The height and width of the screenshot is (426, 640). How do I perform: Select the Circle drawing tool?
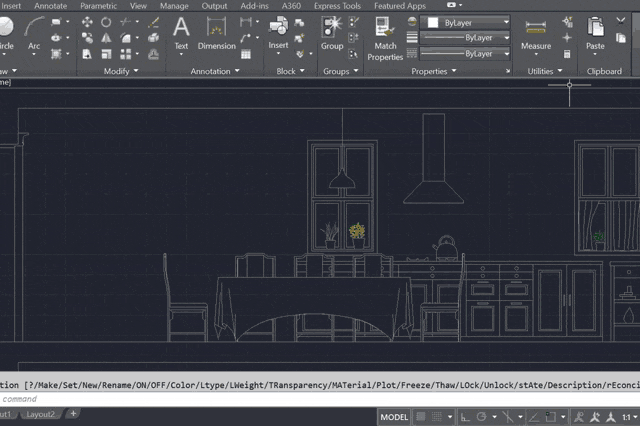6,33
